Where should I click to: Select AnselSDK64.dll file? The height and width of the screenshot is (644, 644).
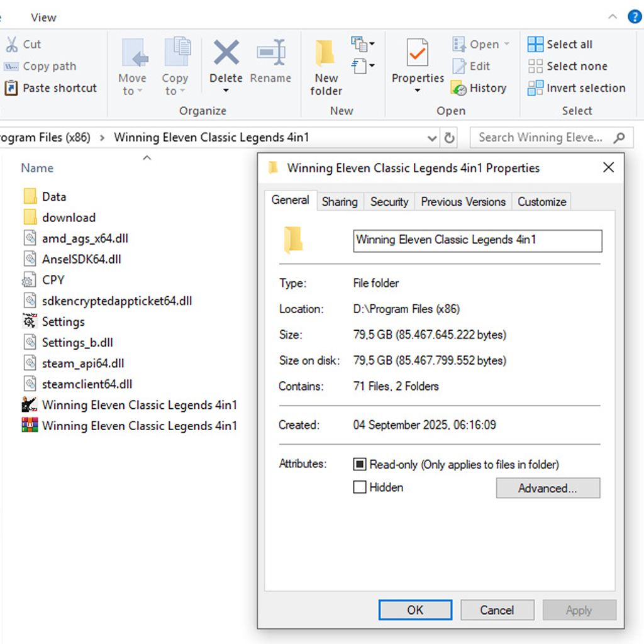click(72, 259)
